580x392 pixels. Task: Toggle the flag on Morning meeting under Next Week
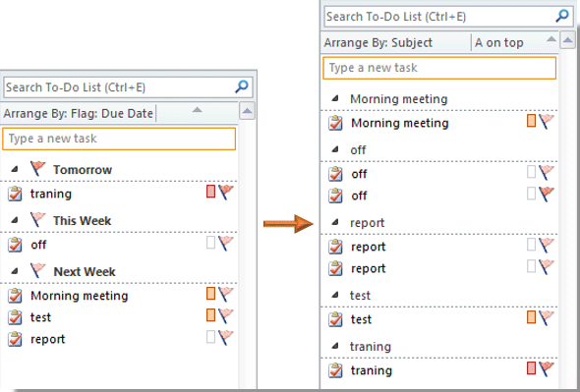coord(226,295)
